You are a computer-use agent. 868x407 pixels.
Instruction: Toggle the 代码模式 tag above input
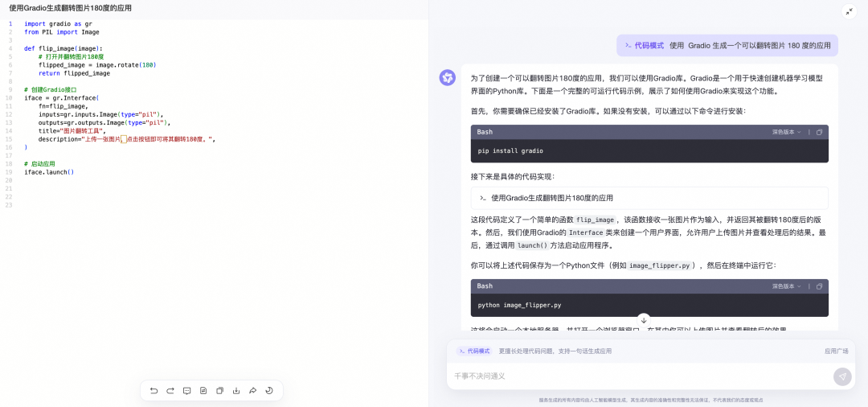[474, 351]
